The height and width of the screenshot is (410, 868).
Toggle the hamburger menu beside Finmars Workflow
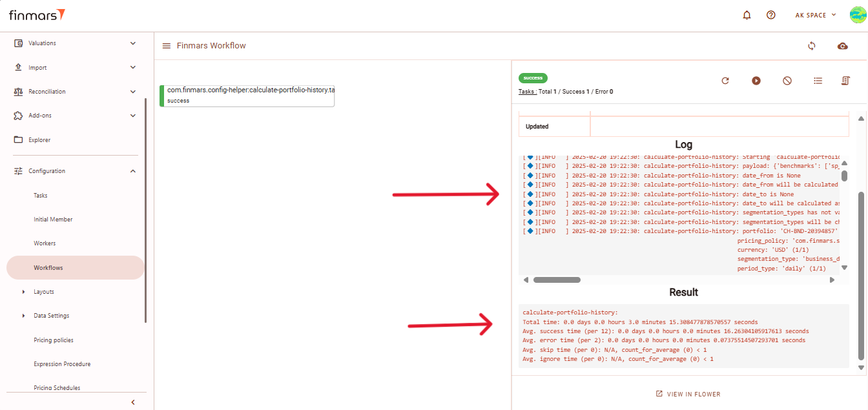167,46
